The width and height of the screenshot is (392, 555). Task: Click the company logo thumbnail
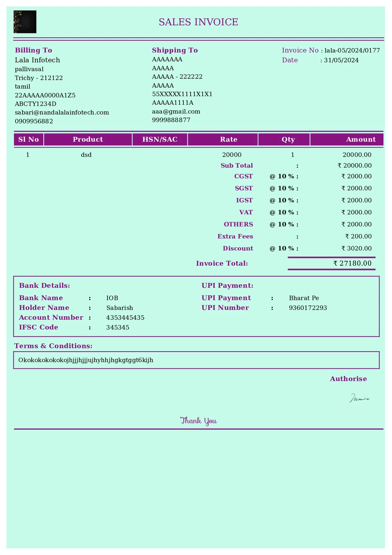[x=25, y=22]
